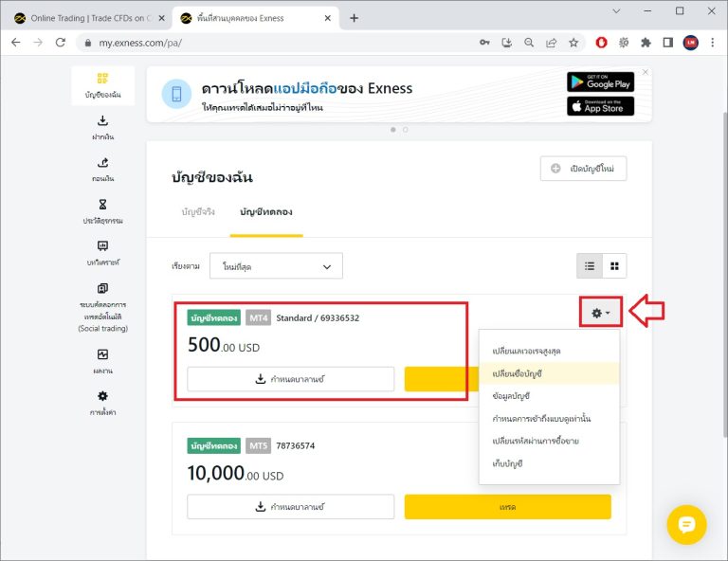Open the performance (ผลงาน) chart icon
728x561 pixels.
pyautogui.click(x=102, y=354)
